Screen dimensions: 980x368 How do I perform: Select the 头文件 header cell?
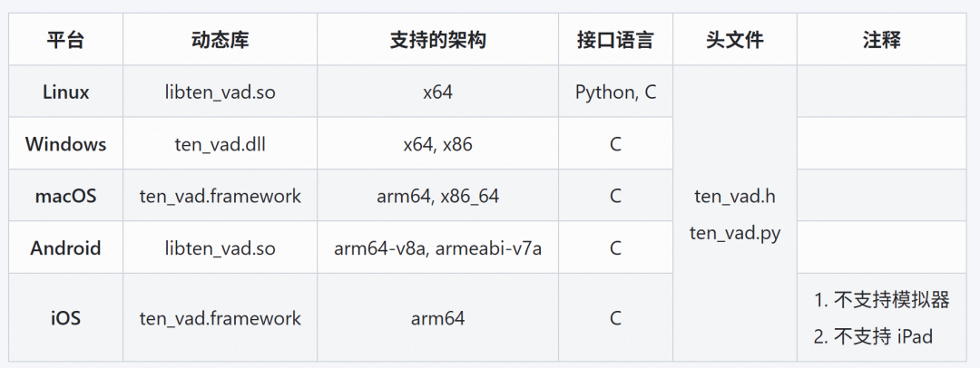click(734, 40)
